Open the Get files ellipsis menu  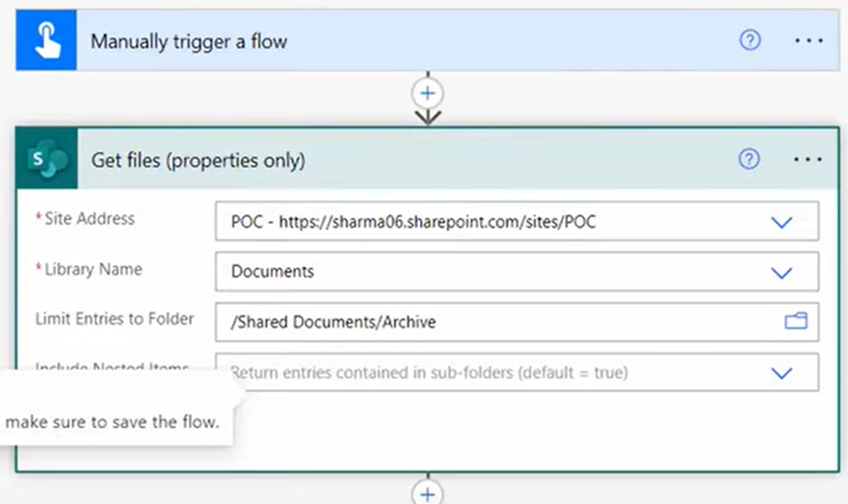click(808, 159)
